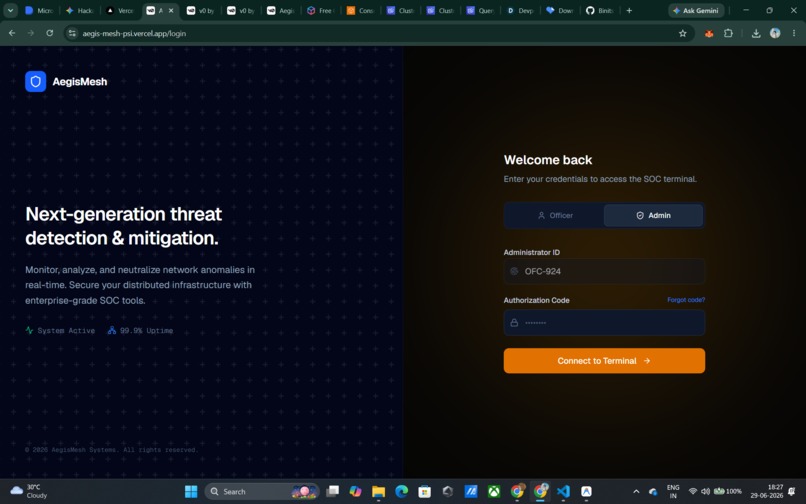The width and height of the screenshot is (806, 504).
Task: Click the 99.9% Uptime network icon
Action: pyautogui.click(x=112, y=330)
